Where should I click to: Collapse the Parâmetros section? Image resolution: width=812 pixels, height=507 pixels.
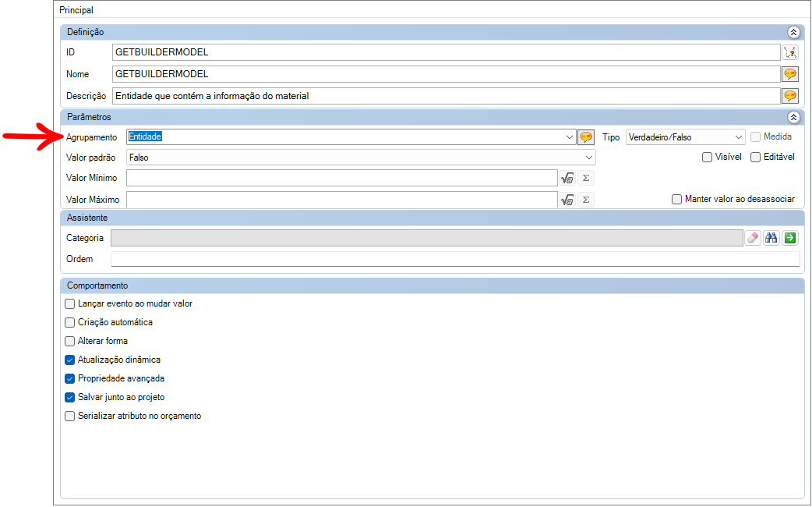[x=793, y=117]
